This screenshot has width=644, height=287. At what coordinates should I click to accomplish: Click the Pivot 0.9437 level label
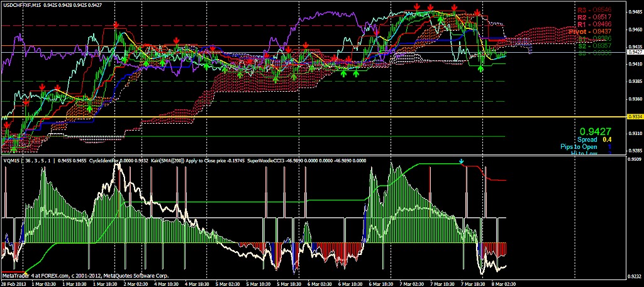(x=589, y=31)
